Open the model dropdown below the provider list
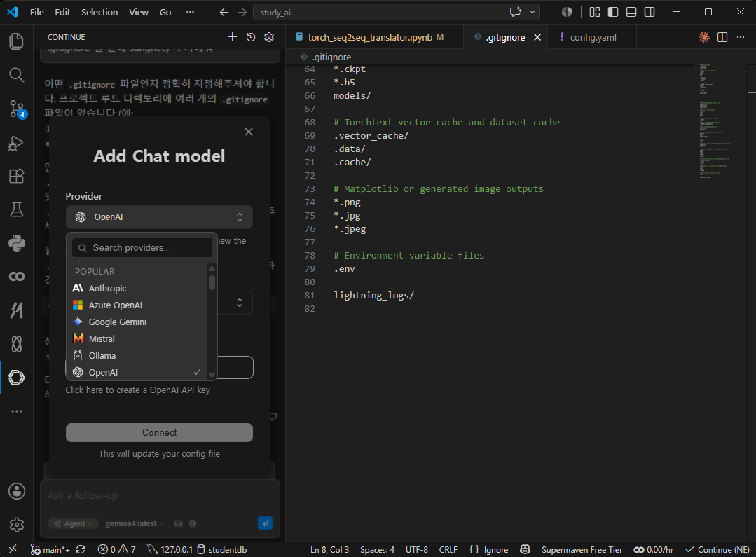The image size is (756, 557). (235, 303)
